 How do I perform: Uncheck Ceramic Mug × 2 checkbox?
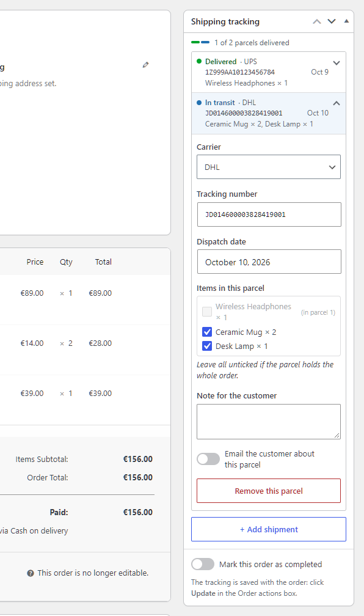[207, 332]
